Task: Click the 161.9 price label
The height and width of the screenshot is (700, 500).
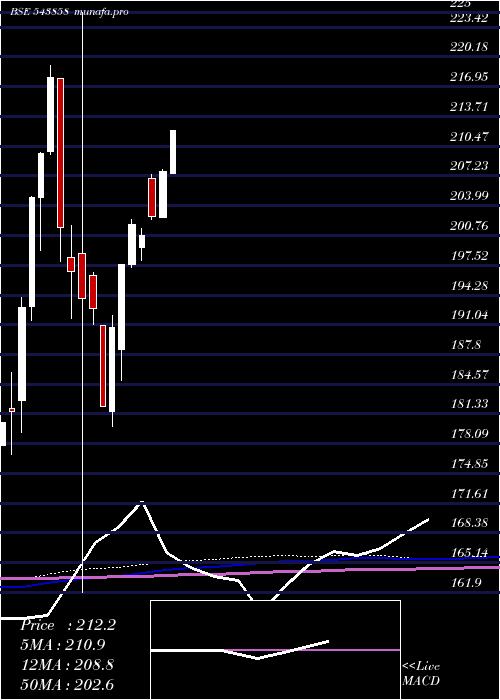Action: [x=466, y=583]
